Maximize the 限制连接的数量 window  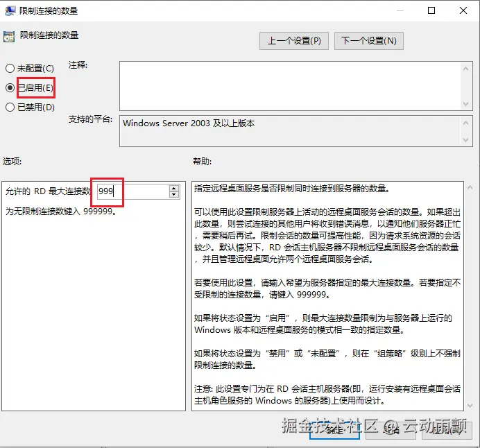coord(431,10)
